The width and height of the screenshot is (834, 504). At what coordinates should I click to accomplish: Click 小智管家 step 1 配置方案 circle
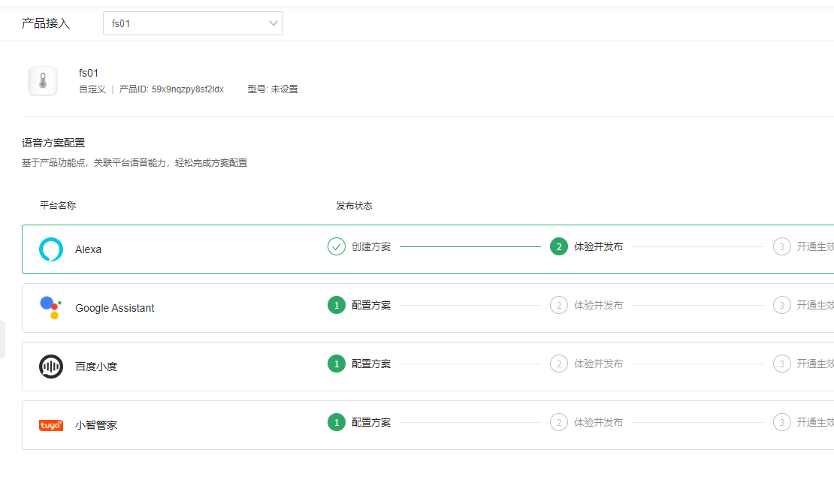coord(337,422)
